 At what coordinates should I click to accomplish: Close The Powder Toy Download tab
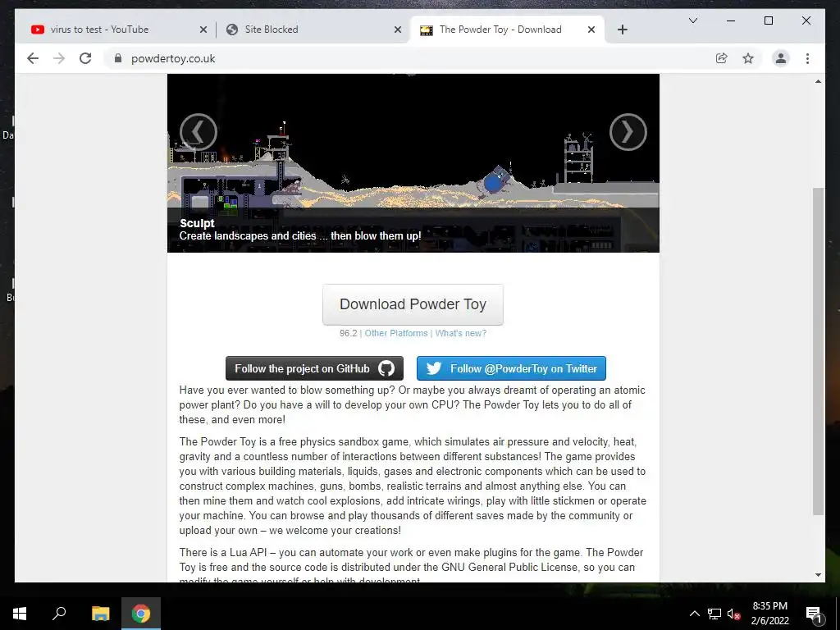(x=591, y=30)
